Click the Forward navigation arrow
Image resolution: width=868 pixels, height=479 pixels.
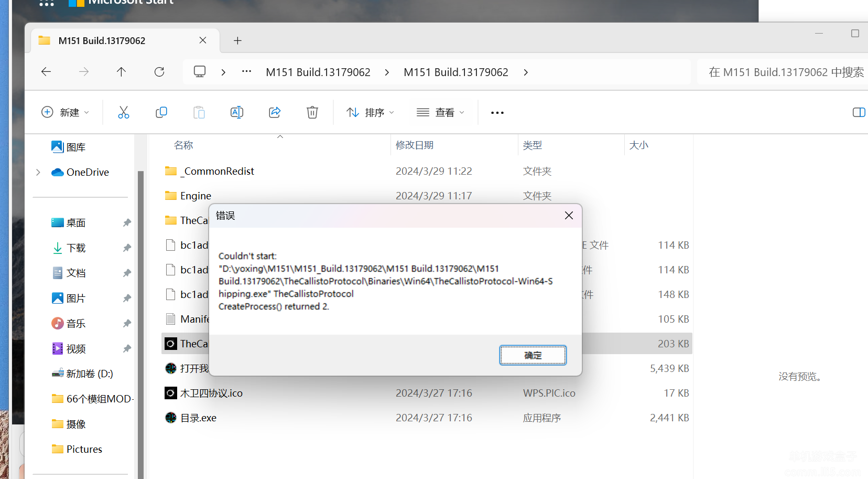pos(84,72)
